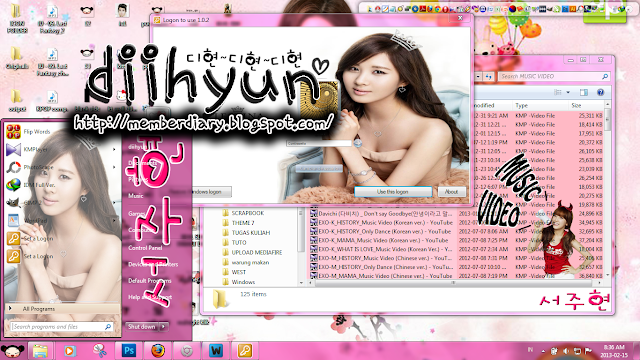Open Control Panel from Start menu

click(145, 248)
